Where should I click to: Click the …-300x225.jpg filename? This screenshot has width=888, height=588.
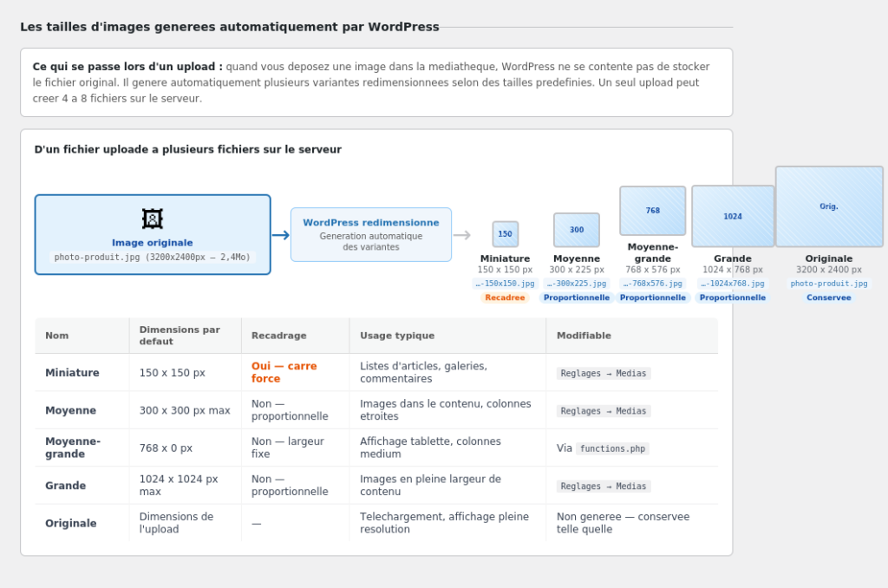577,284
